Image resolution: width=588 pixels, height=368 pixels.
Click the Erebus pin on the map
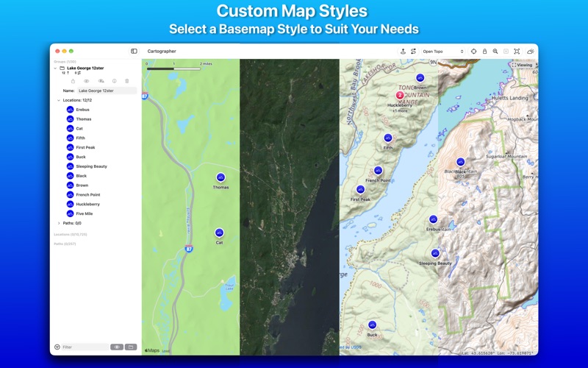point(433,219)
